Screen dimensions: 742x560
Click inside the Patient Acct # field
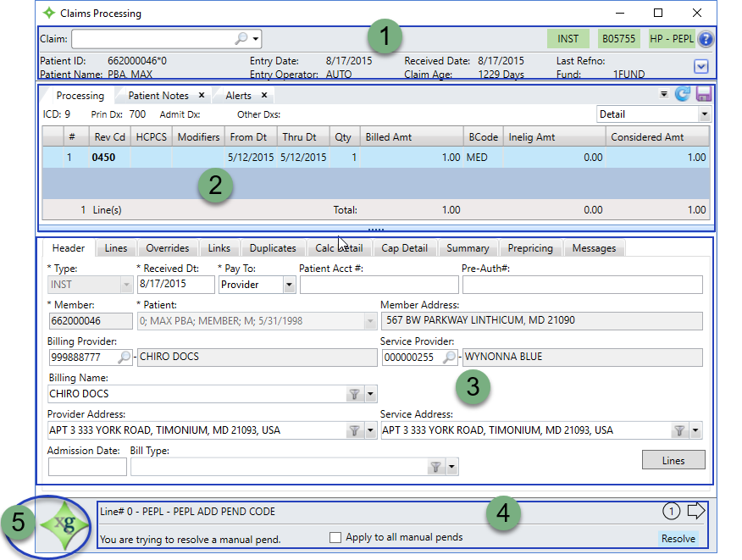[379, 284]
